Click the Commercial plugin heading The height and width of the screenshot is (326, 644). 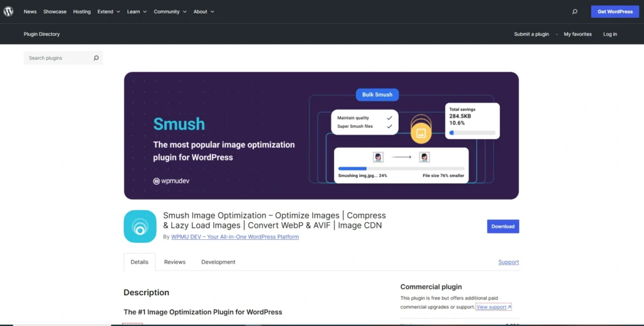[x=431, y=287]
